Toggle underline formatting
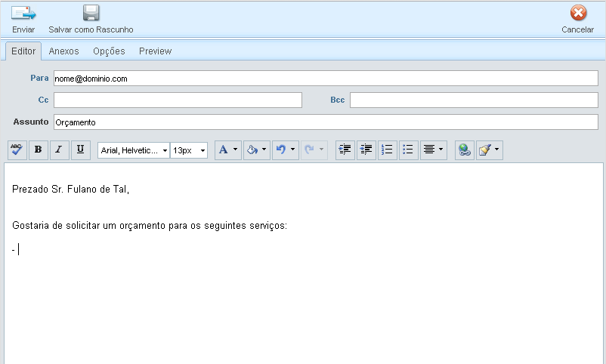 [81, 150]
